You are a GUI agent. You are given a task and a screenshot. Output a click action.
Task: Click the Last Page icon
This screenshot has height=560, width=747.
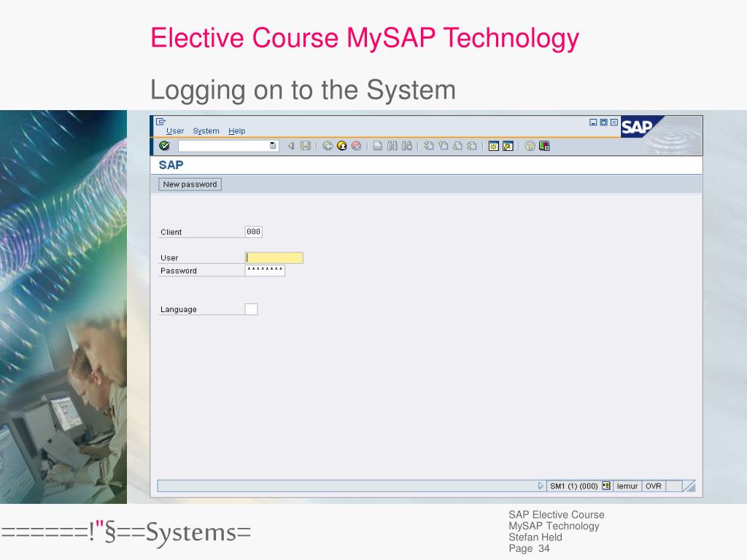[472, 146]
